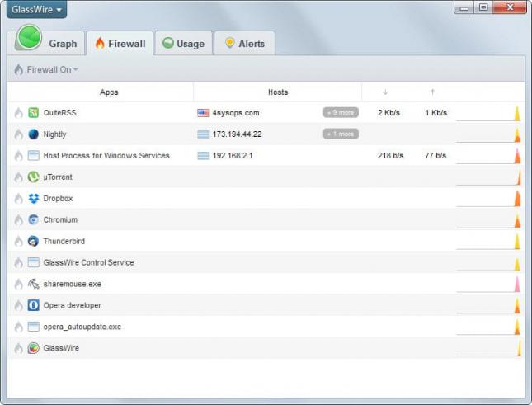
Task: Click the large green GlassWire status orb
Action: (29, 37)
